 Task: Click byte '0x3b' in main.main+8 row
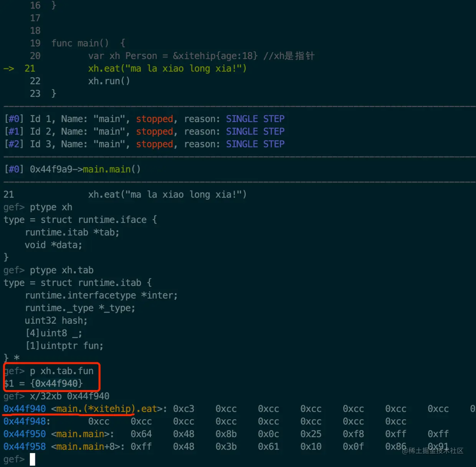point(226,447)
